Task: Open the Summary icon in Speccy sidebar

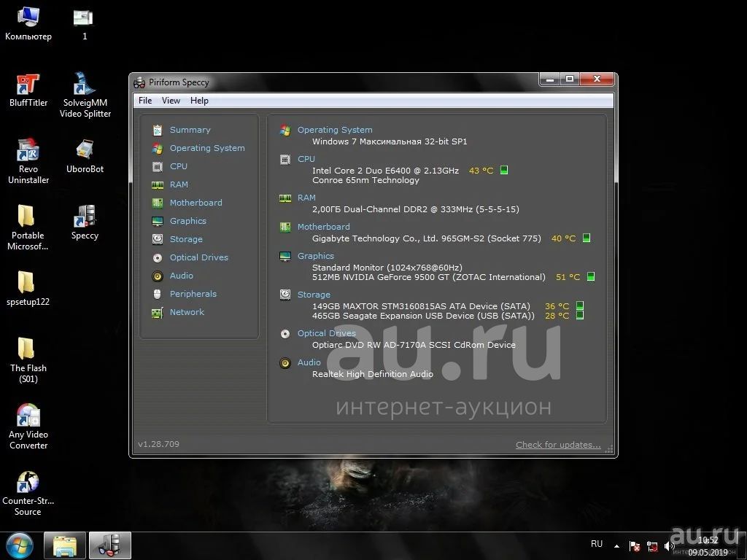Action: pos(158,130)
